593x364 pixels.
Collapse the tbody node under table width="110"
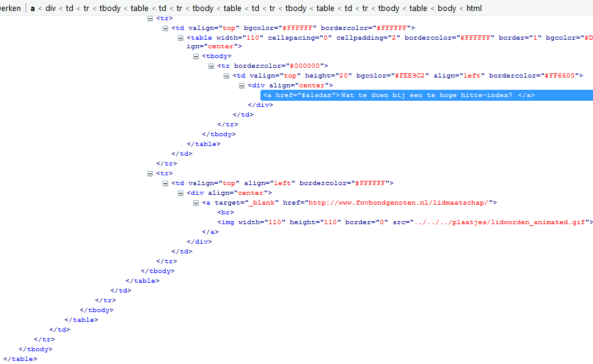coord(196,56)
